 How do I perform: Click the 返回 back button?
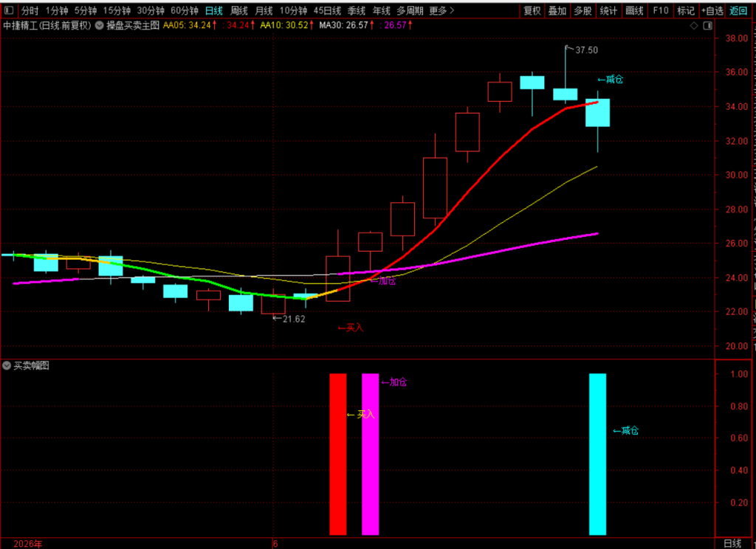click(x=738, y=10)
